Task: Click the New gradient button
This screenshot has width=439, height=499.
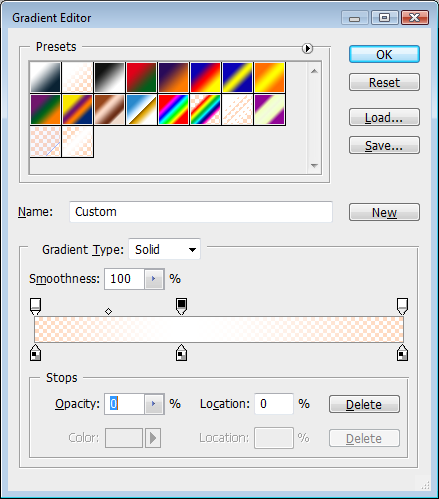Action: [384, 212]
